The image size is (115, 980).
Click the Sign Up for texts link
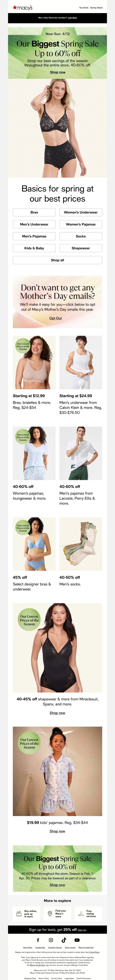(x=82, y=930)
